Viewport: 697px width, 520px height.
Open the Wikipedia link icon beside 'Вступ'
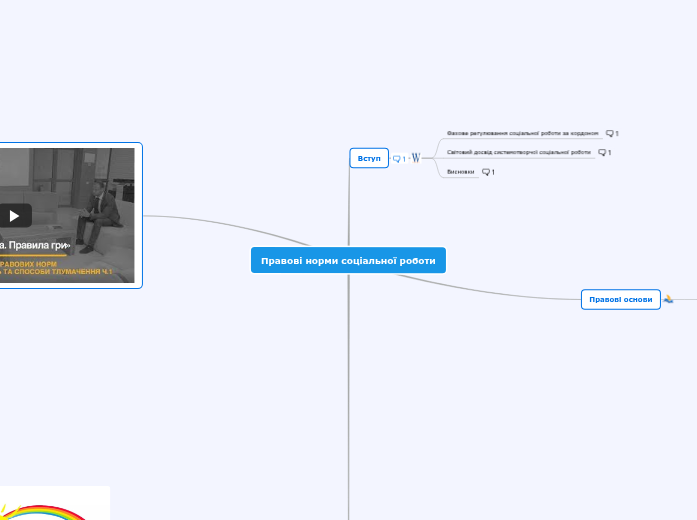416,158
